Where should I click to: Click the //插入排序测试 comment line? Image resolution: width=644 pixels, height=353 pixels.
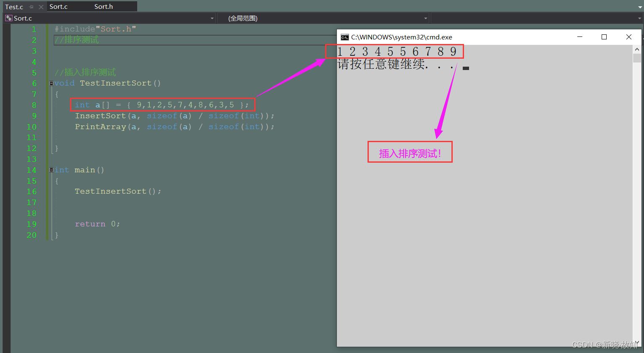tap(85, 72)
